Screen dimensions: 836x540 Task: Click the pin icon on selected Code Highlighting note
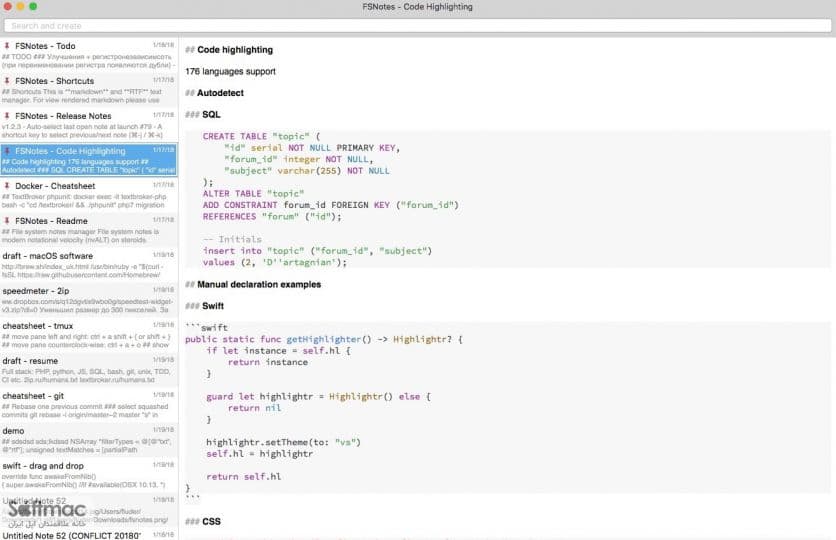coord(7,151)
